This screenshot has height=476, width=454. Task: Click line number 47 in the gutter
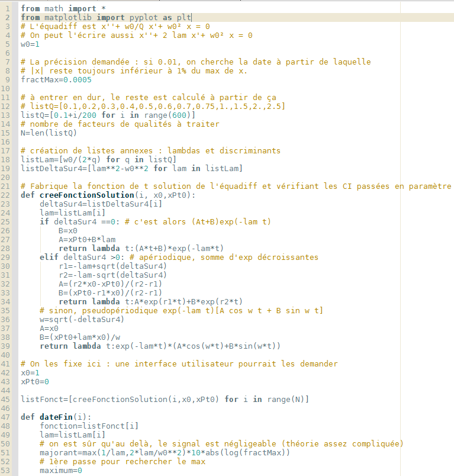pos(8,417)
